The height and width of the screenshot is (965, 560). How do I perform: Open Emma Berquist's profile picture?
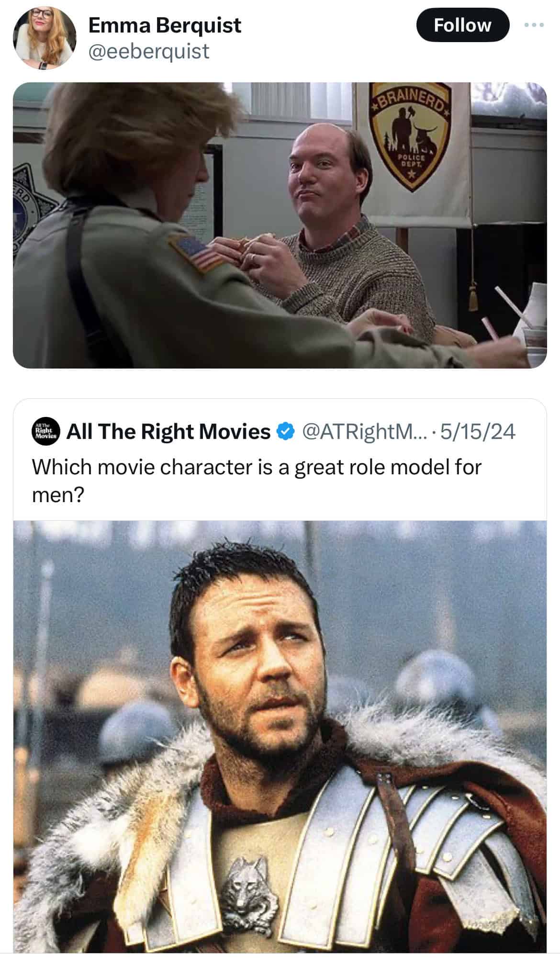point(44,38)
